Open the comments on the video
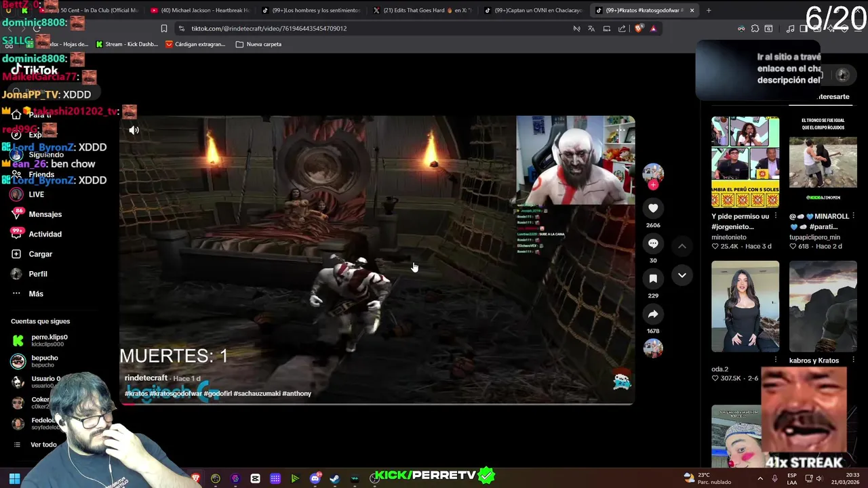The image size is (868, 488). point(653,243)
